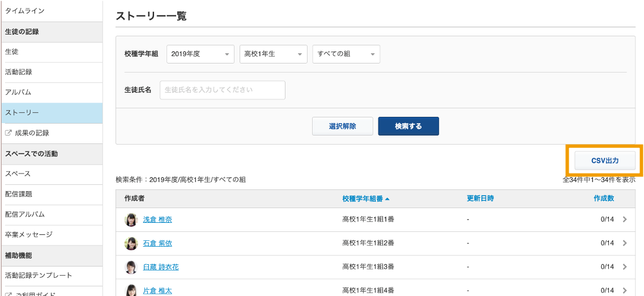
Task: Click the ストーリー一覧 page heading
Action: 151,16
